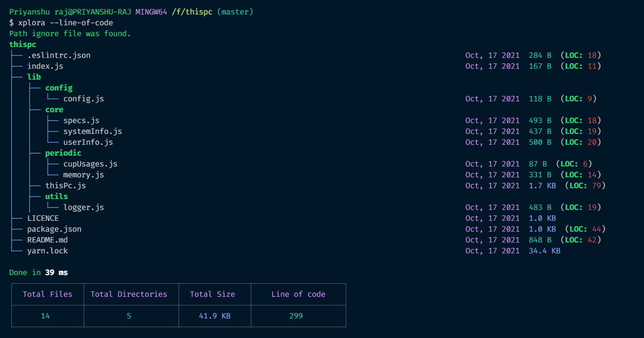
Task: Click the MINGW64 label in prompt
Action: (x=151, y=12)
